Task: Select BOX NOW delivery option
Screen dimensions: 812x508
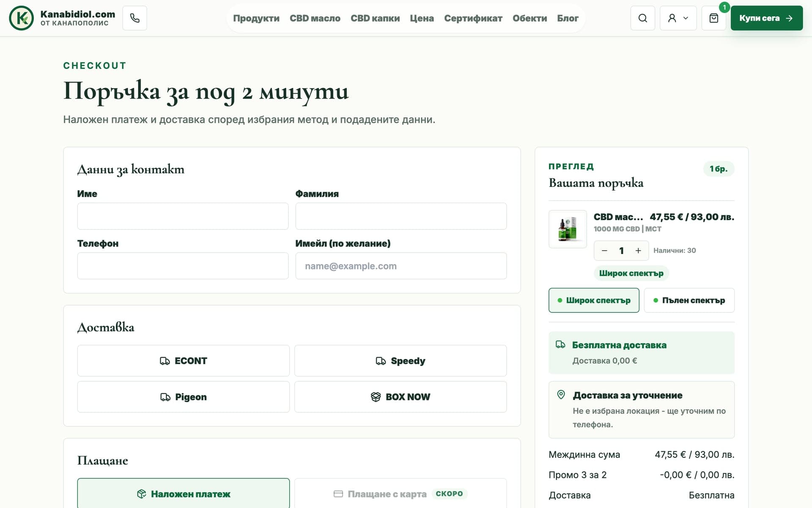Action: (401, 397)
